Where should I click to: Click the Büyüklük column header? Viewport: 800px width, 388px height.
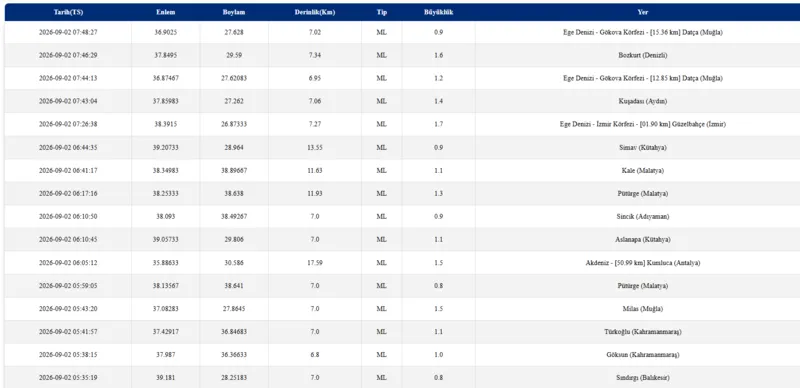438,12
